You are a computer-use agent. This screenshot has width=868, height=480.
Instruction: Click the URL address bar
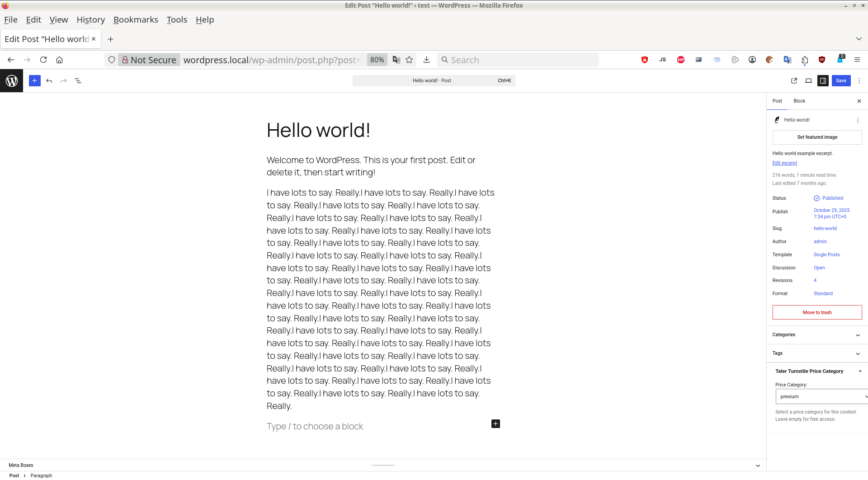point(273,60)
